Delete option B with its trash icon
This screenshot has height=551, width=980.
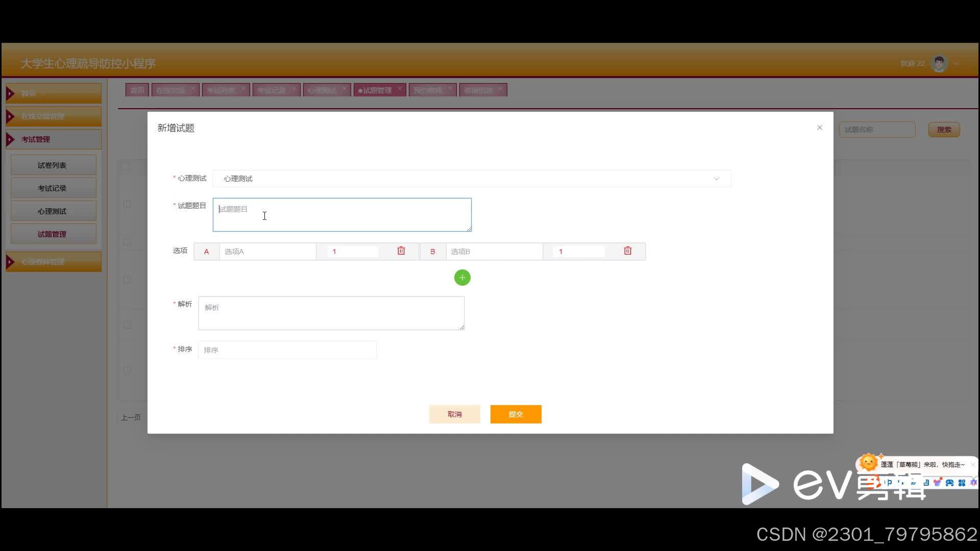click(627, 251)
